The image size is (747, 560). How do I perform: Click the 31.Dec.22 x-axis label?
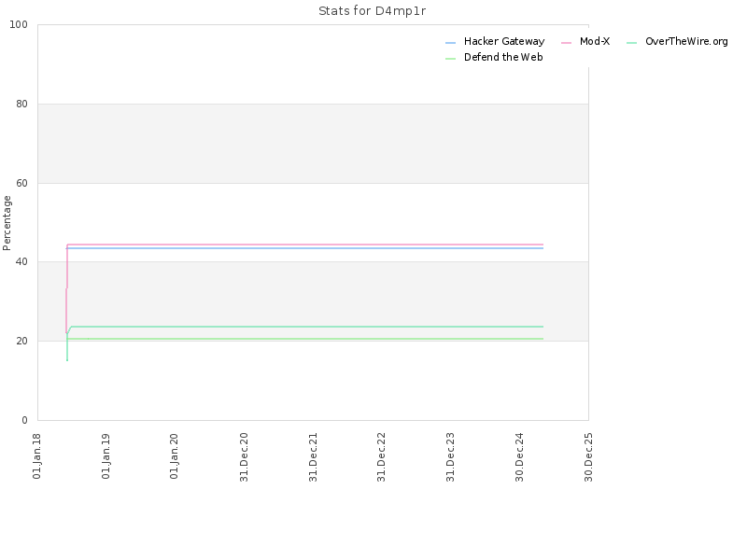(381, 457)
